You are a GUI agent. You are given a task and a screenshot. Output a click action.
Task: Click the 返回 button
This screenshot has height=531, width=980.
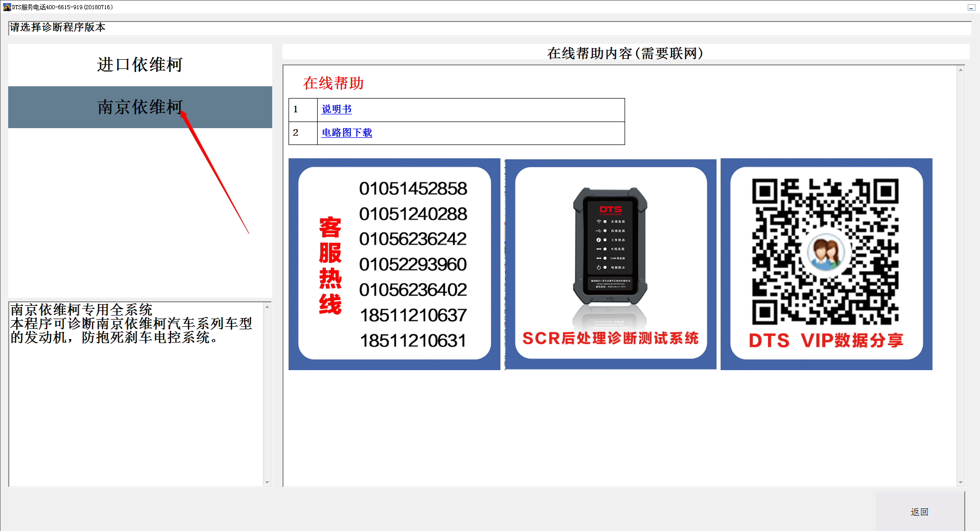click(x=919, y=512)
